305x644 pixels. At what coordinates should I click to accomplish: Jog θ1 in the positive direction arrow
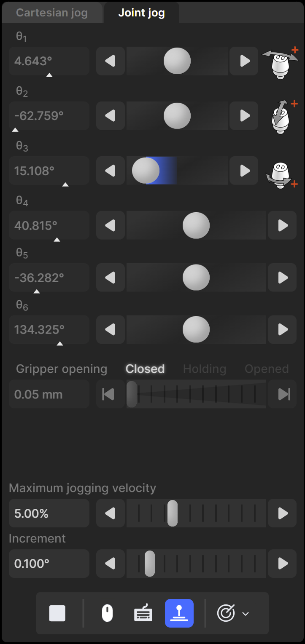244,61
